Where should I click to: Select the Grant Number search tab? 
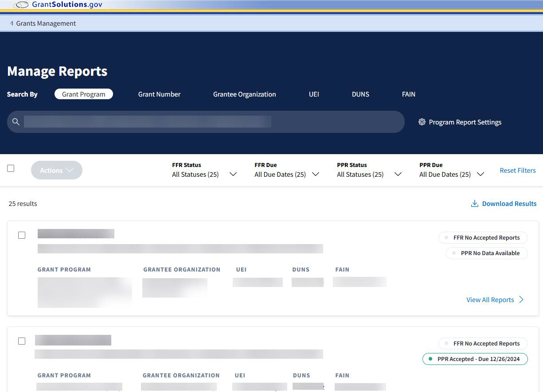(159, 94)
